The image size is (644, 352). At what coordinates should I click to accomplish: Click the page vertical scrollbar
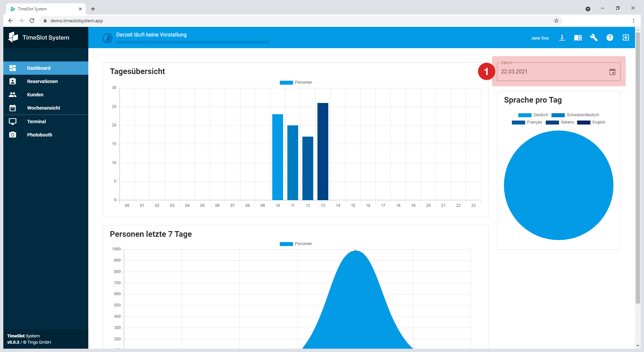coord(638,168)
